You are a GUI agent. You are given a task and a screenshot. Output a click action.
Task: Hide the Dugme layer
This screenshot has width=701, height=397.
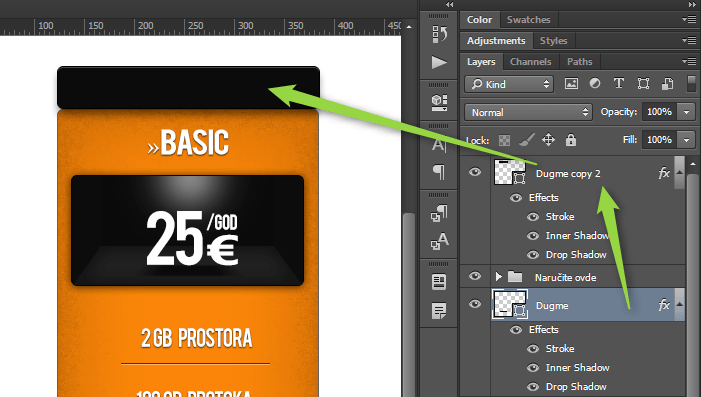[x=475, y=304]
